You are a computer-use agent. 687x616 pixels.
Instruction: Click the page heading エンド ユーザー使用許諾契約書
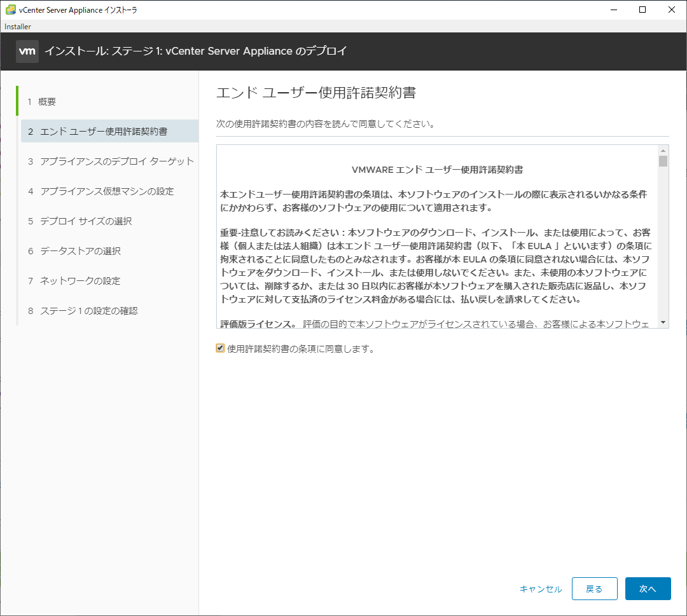(316, 92)
